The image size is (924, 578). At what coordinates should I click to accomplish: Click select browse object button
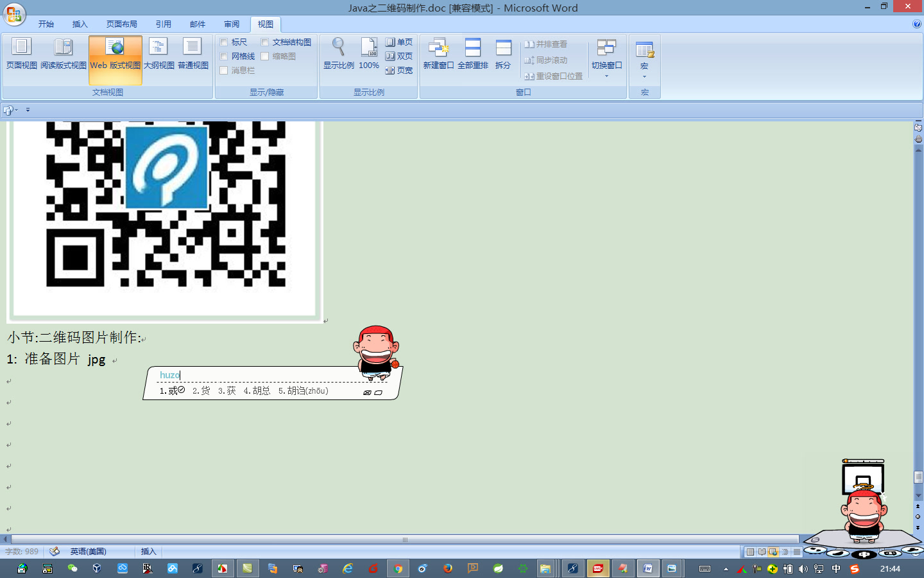(x=918, y=516)
